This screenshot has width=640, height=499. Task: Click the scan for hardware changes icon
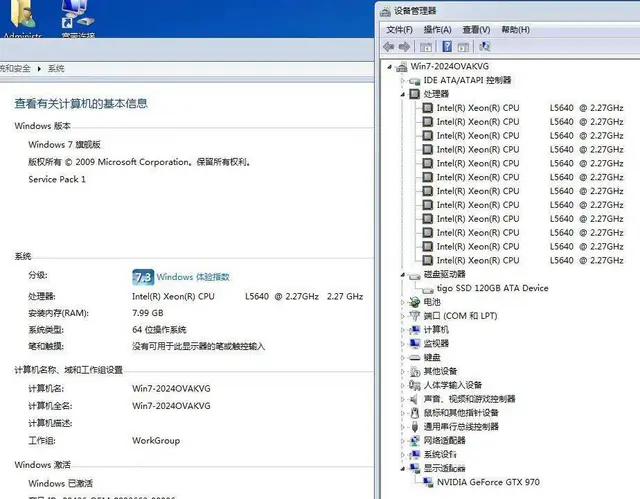(x=484, y=47)
